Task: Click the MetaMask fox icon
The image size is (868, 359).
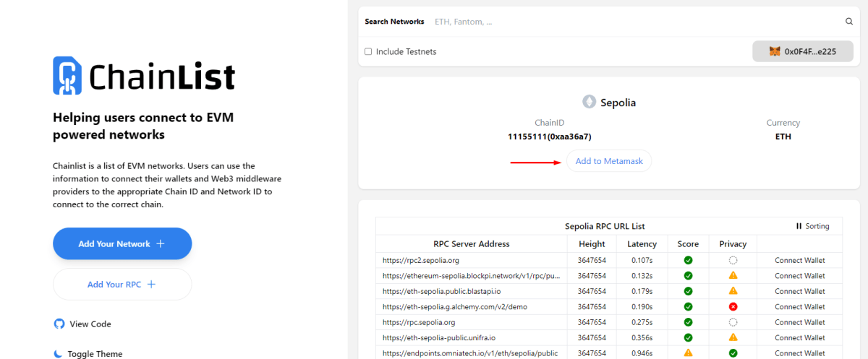Action: pos(775,51)
